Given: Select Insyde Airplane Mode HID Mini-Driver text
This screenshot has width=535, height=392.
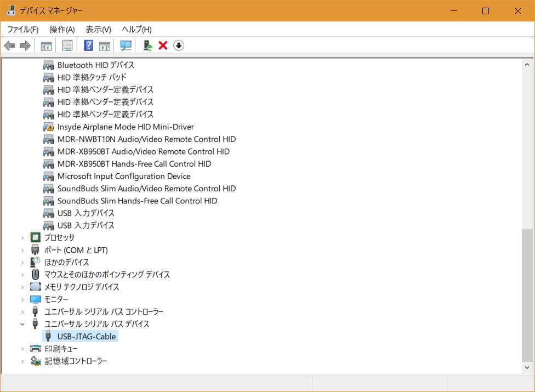Looking at the screenshot, I should [126, 127].
